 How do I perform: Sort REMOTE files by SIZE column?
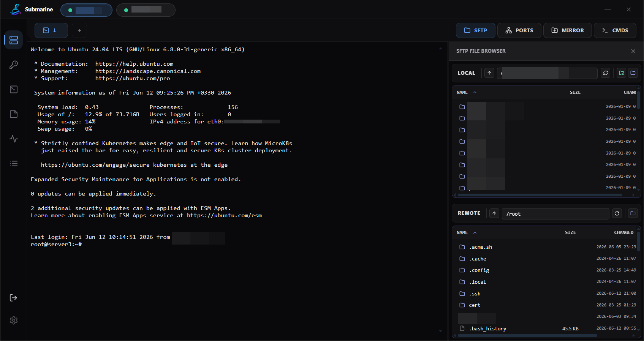[570, 232]
